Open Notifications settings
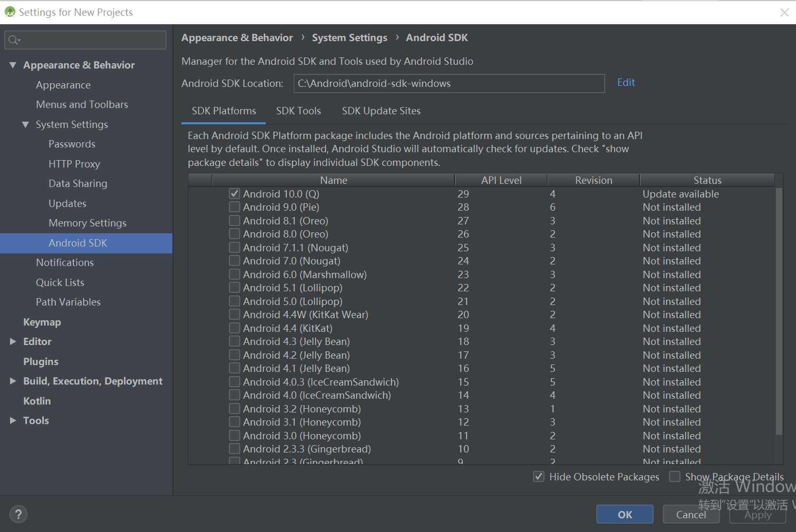Screen dimensions: 796x532 click(x=65, y=262)
